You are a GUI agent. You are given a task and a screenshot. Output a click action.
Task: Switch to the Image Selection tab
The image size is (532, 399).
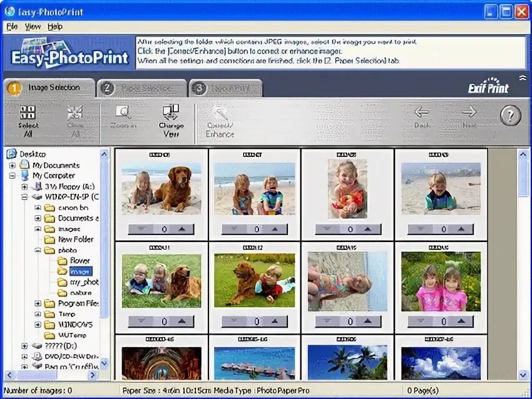pyautogui.click(x=49, y=88)
